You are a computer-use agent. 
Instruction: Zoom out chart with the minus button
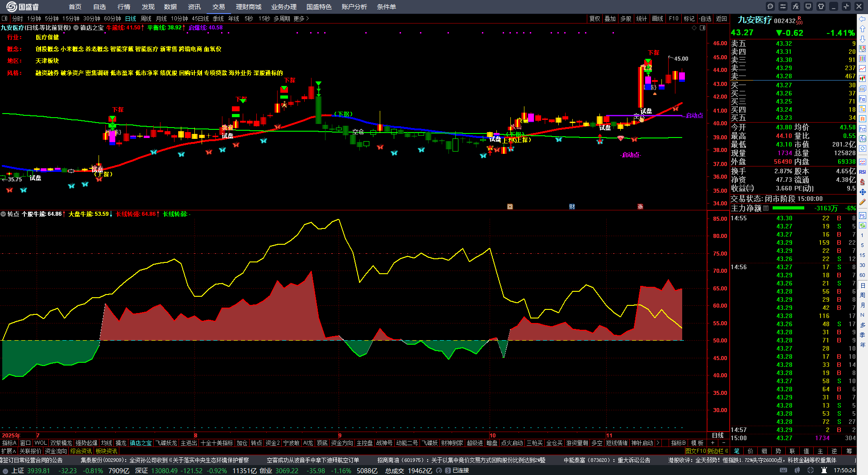click(x=724, y=443)
